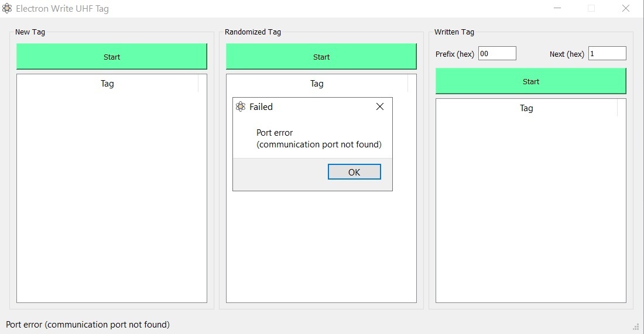Focus the Prefix (hex) input field
The image size is (644, 334).
click(497, 54)
